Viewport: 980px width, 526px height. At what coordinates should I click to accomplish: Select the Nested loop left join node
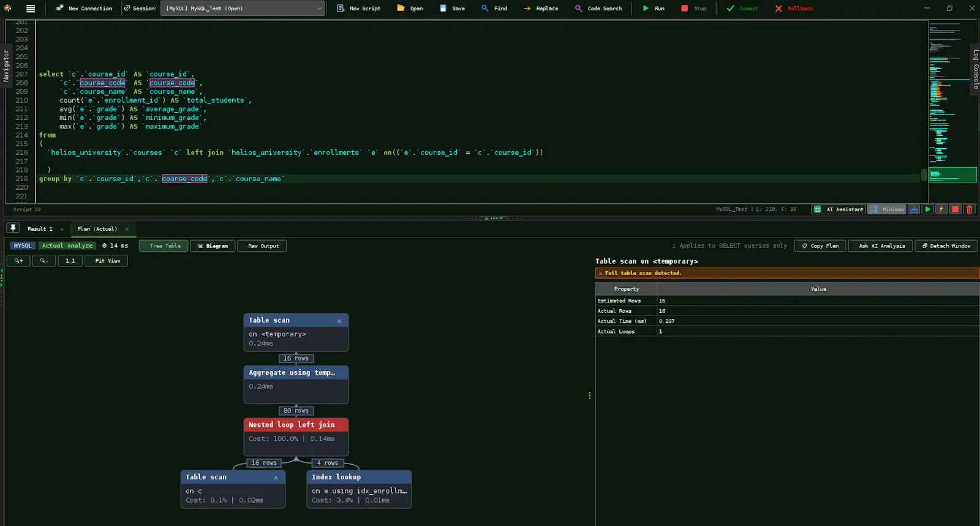[x=296, y=437]
